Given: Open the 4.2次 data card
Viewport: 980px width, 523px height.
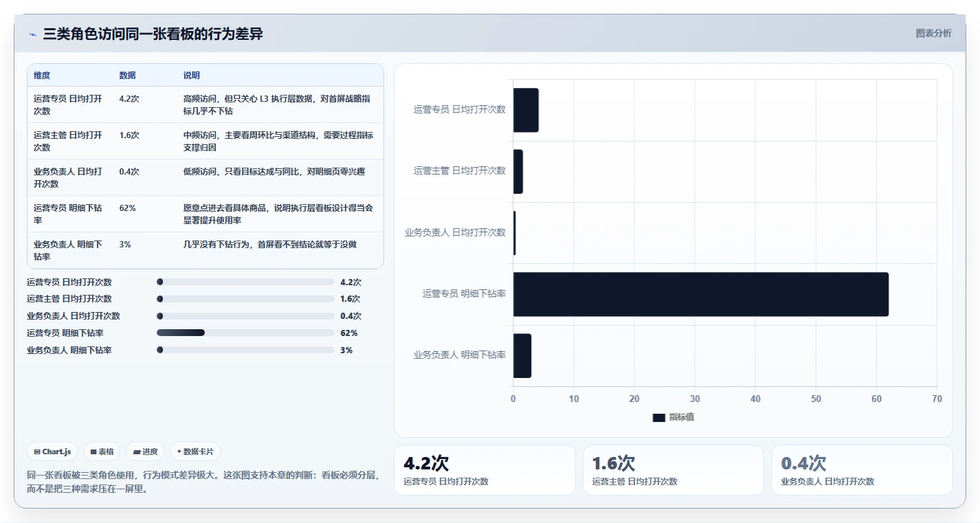Looking at the screenshot, I should [485, 470].
